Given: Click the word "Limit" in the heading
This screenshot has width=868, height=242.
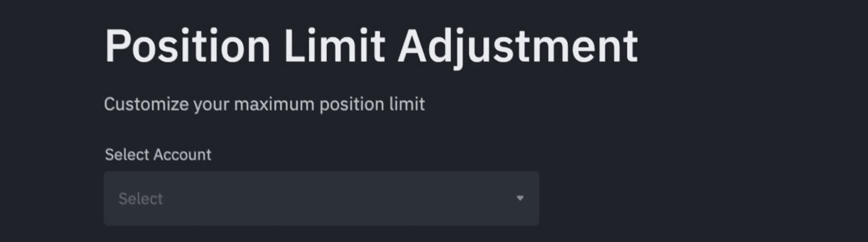Looking at the screenshot, I should [x=334, y=46].
